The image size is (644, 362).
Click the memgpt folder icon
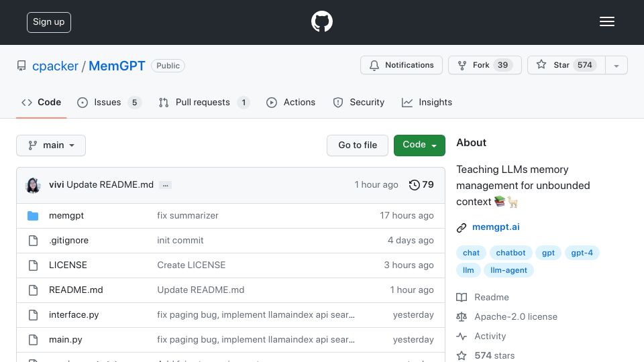pyautogui.click(x=33, y=216)
